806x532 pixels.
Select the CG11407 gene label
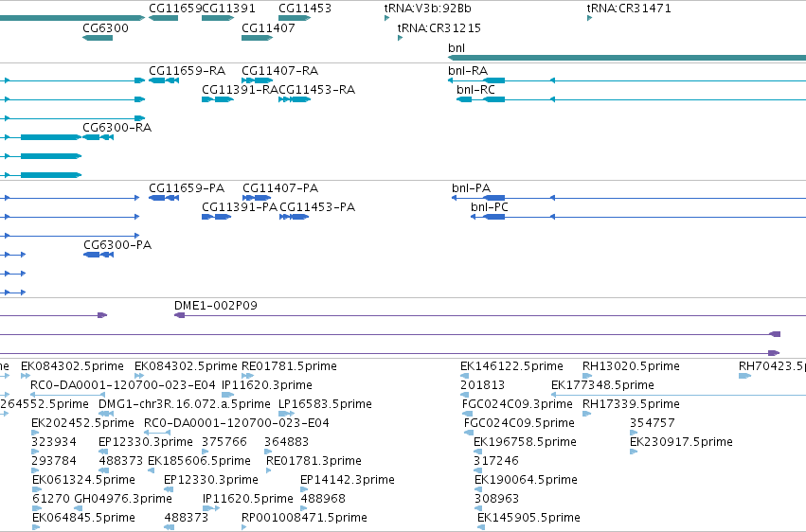(x=268, y=27)
